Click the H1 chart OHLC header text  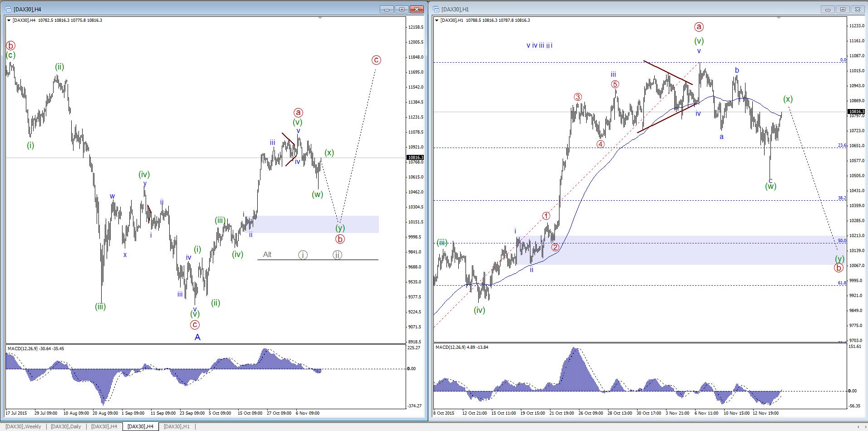click(x=485, y=20)
